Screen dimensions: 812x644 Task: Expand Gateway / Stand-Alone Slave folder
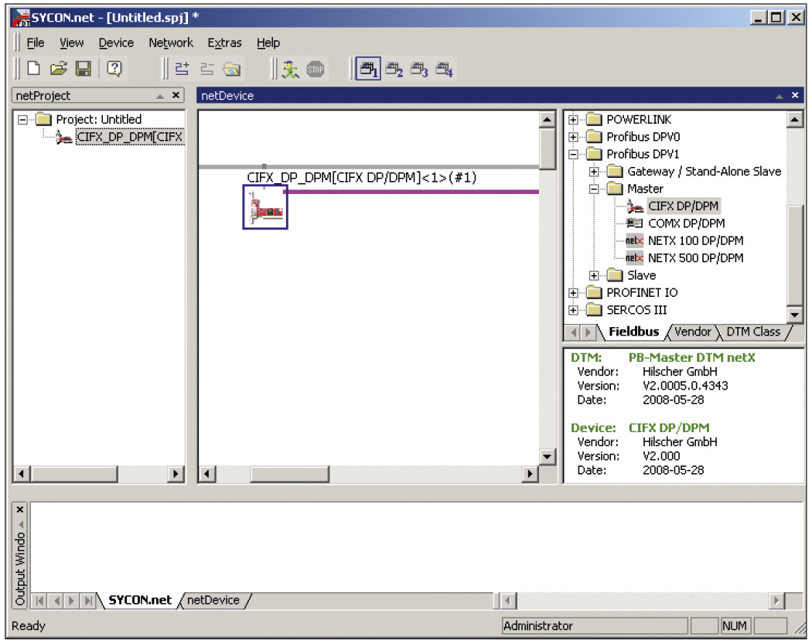pos(594,172)
